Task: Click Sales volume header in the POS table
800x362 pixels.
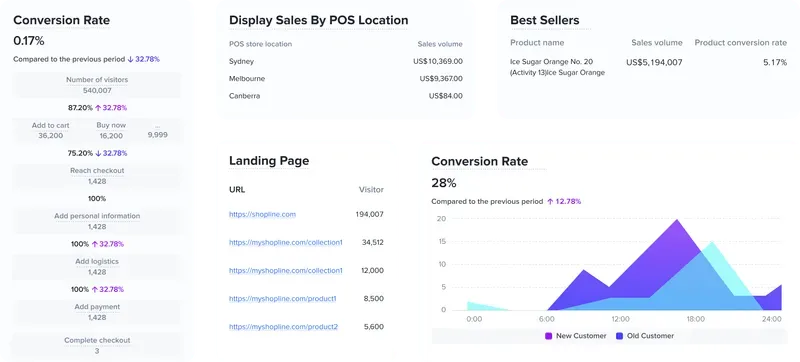Action: [440, 44]
